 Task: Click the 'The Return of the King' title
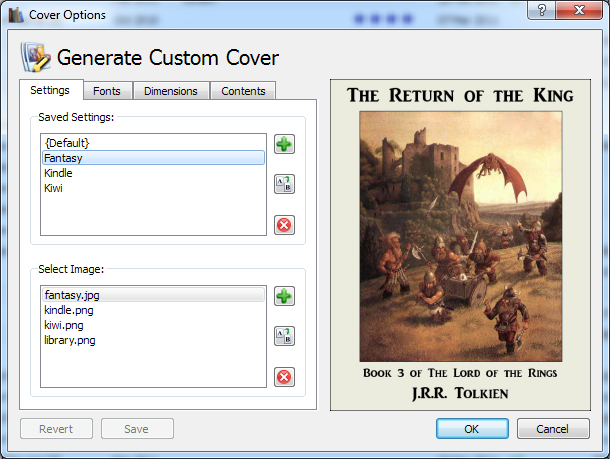(460, 95)
